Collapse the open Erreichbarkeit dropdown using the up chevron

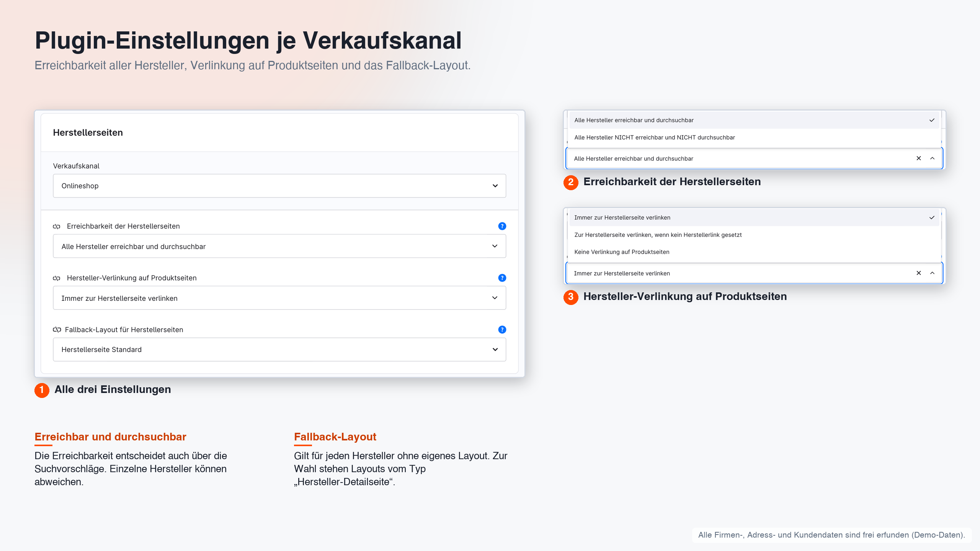[932, 158]
